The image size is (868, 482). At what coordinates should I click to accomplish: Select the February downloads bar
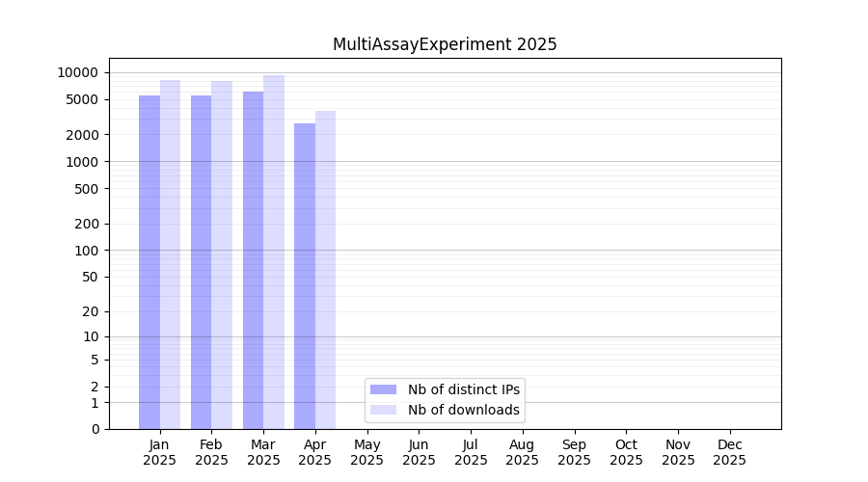click(x=222, y=254)
